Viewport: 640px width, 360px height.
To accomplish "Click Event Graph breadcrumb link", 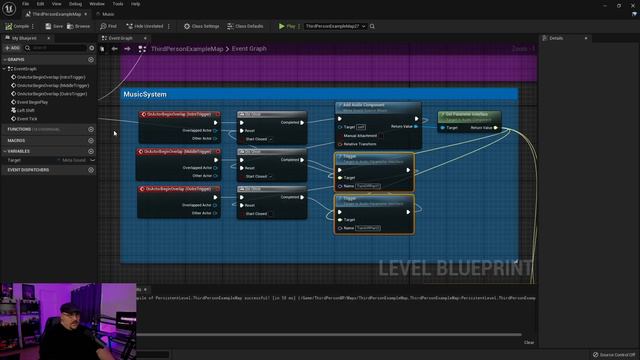I will (x=249, y=49).
